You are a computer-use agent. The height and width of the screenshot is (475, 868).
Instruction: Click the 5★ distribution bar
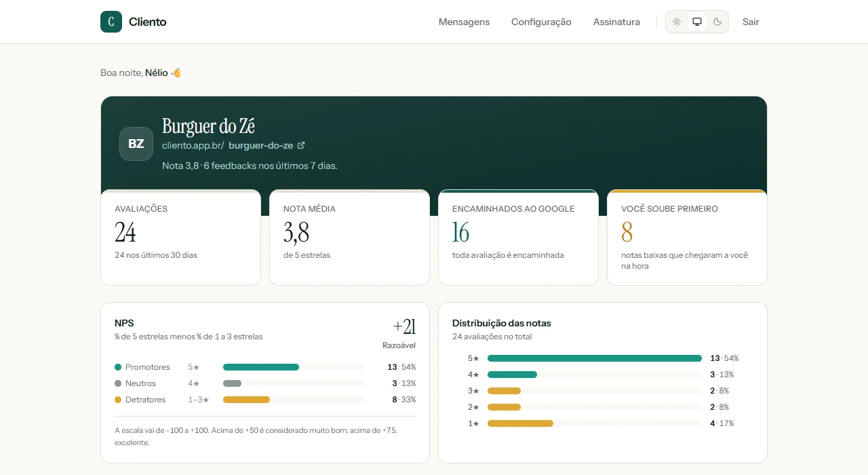(x=595, y=358)
